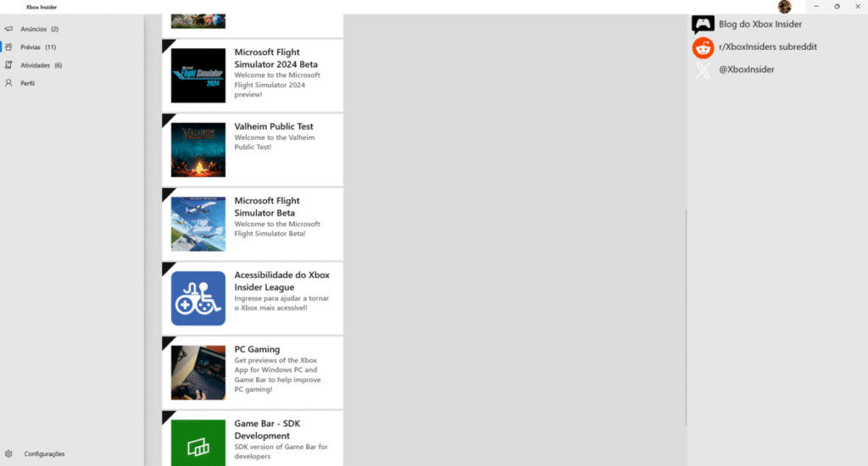This screenshot has width=868, height=466.
Task: Open Acessibilidade do Xbox Insider League icon
Action: 198,298
